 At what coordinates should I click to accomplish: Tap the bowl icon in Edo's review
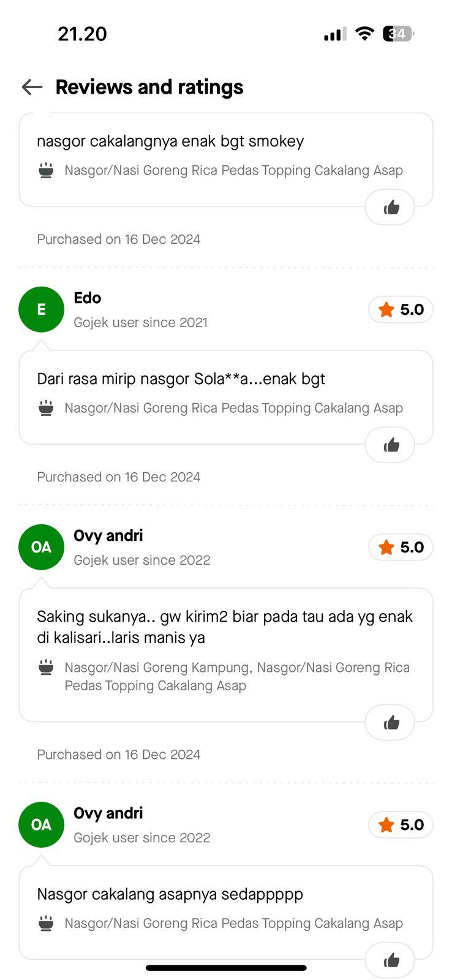pos(46,408)
